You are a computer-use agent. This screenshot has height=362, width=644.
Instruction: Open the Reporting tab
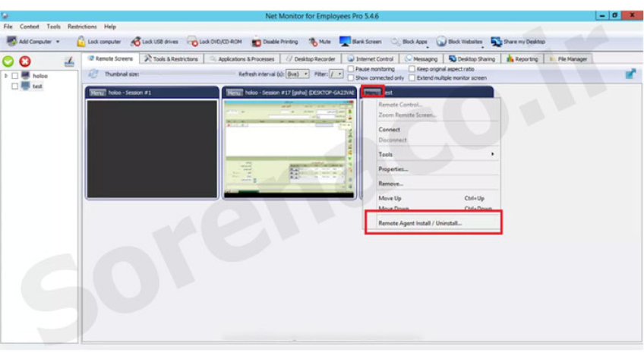(x=522, y=58)
